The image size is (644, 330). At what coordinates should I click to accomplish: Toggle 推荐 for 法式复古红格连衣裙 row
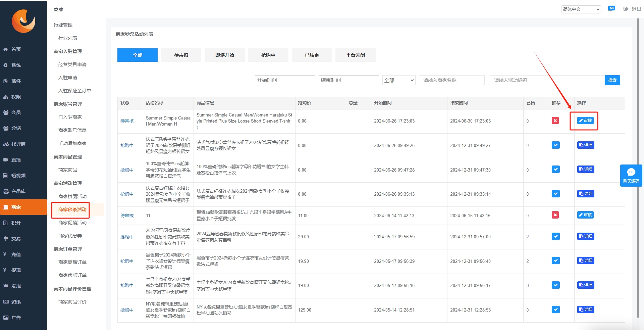point(556,194)
